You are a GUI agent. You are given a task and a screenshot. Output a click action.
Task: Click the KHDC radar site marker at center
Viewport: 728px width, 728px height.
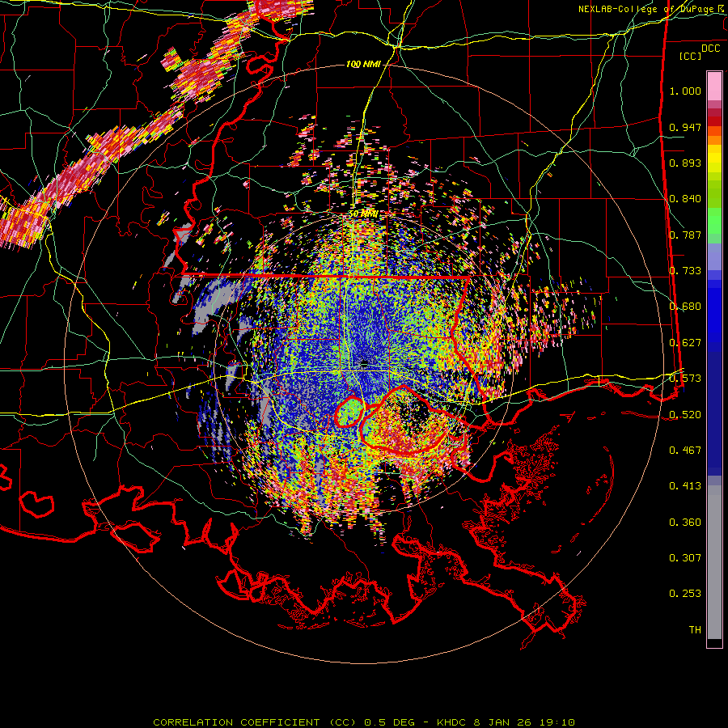pyautogui.click(x=365, y=362)
